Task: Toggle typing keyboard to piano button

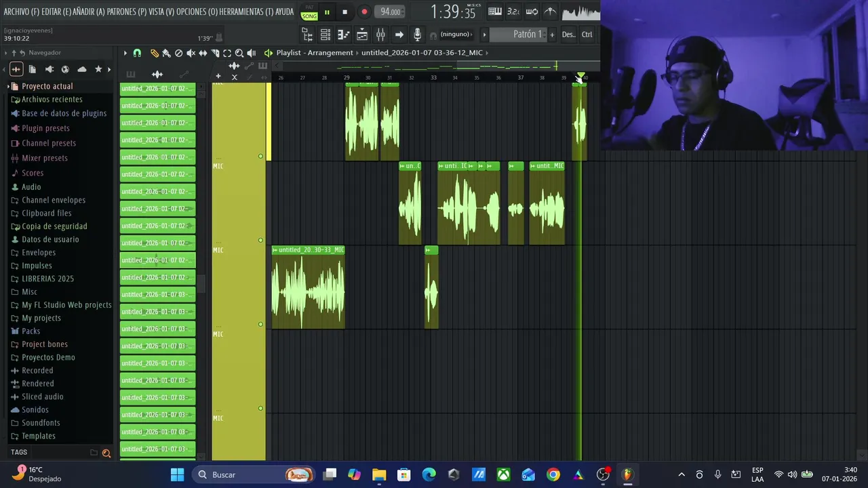Action: click(495, 12)
